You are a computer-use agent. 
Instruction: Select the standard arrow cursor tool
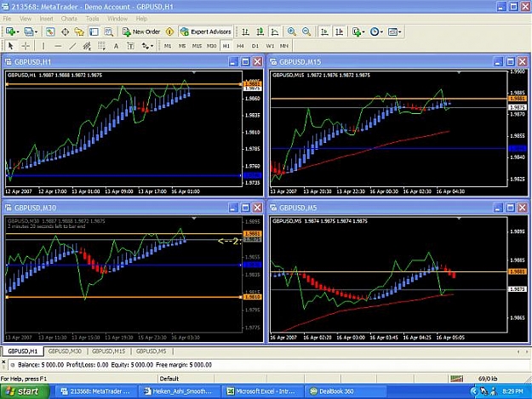coord(10,46)
